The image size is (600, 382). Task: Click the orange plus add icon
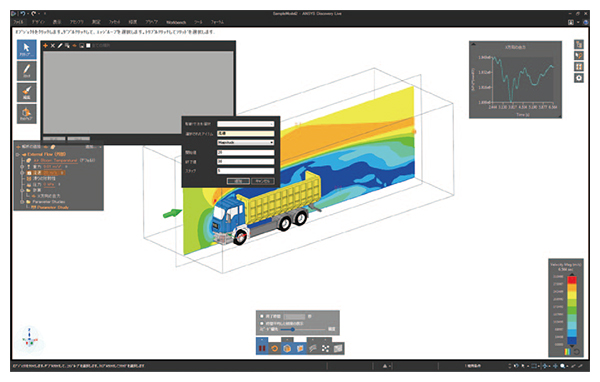click(46, 46)
